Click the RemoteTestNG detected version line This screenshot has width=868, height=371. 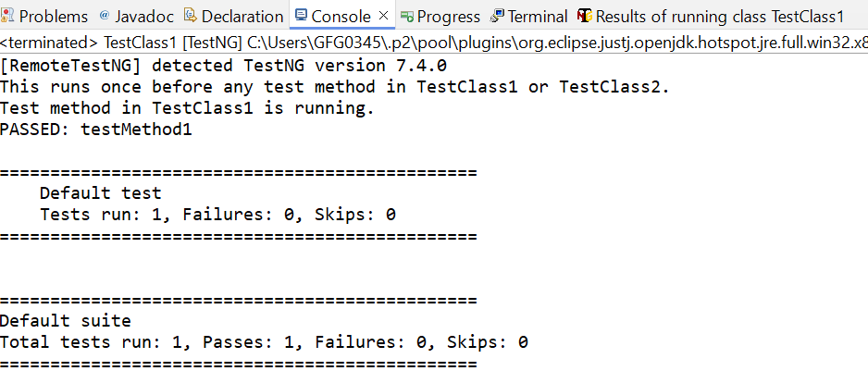pyautogui.click(x=223, y=66)
